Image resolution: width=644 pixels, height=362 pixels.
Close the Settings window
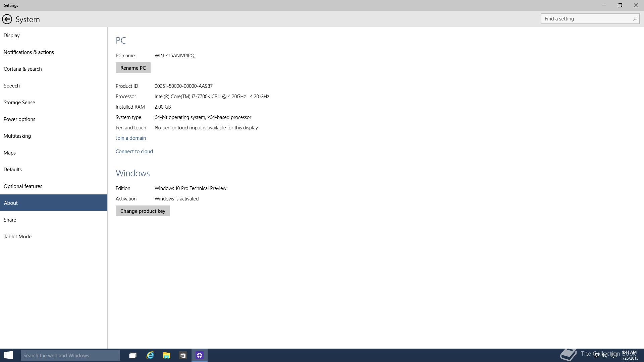[636, 5]
